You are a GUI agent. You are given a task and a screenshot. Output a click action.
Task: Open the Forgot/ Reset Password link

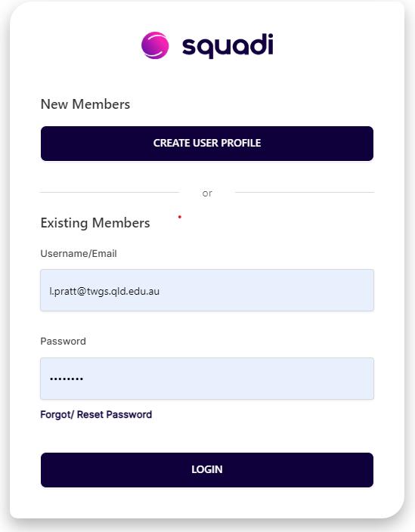pyautogui.click(x=96, y=415)
